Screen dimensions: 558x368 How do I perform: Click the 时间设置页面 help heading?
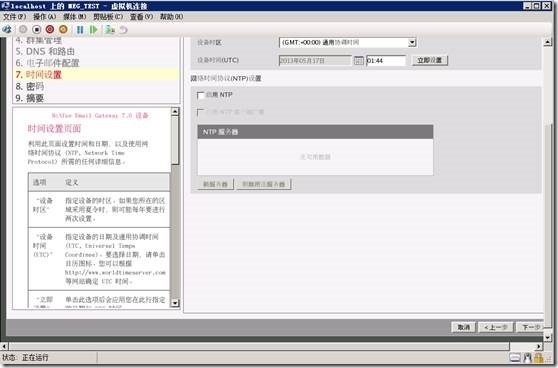pos(54,128)
